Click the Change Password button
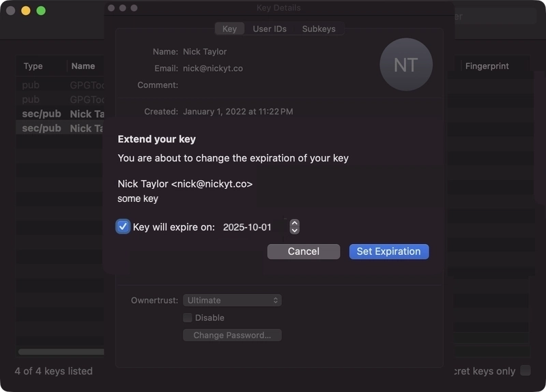The width and height of the screenshot is (546, 392). pos(232,335)
